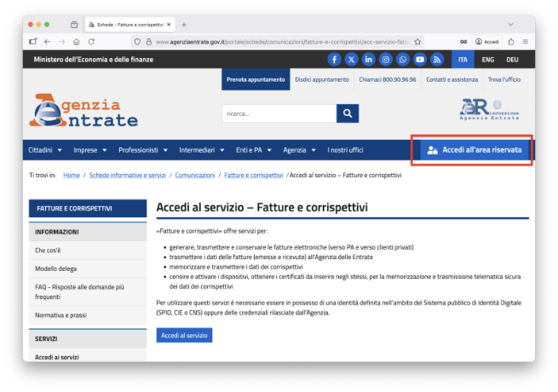Open the Comunicazioni breadcrumb link
Screen dimensions: 558x392
[195, 176]
